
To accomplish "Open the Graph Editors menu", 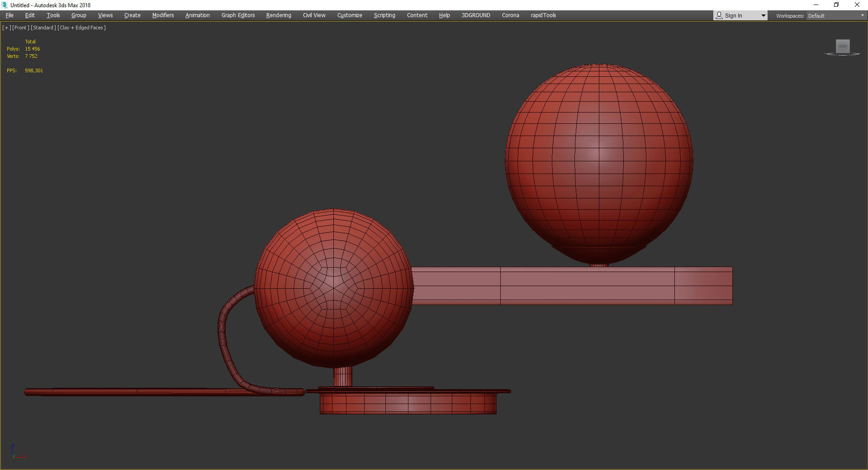I will coord(238,15).
